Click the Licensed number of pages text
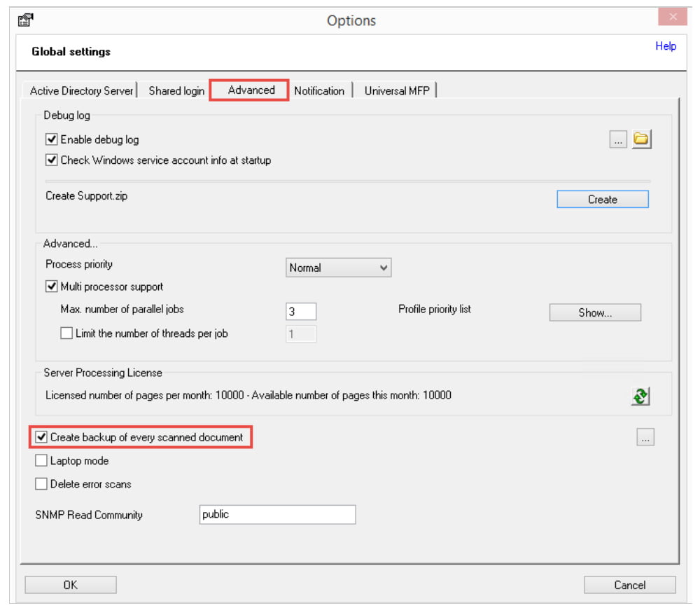The width and height of the screenshot is (700, 615). pyautogui.click(x=248, y=395)
